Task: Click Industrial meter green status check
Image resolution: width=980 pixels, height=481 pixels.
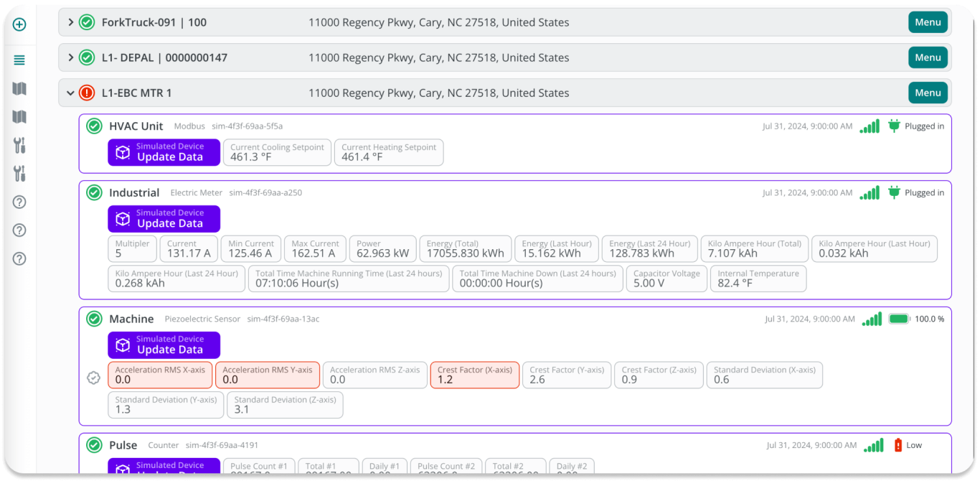Action: pyautogui.click(x=94, y=192)
